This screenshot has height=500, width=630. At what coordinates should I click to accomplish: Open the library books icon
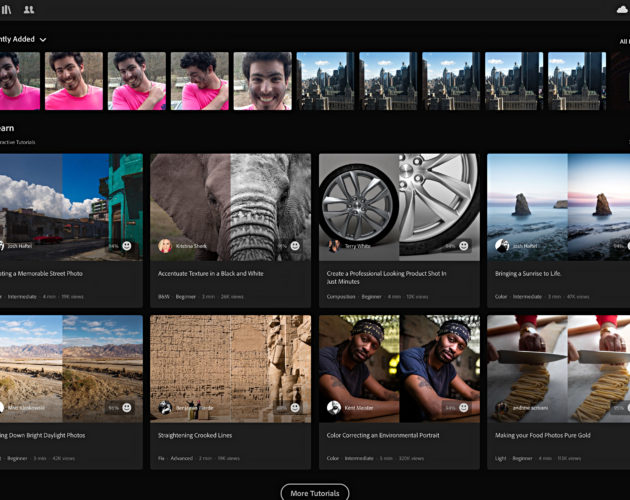(6, 9)
